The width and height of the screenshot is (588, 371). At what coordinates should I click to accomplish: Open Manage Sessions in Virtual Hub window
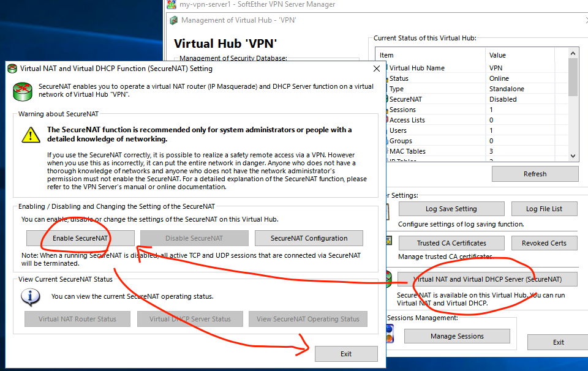[457, 336]
